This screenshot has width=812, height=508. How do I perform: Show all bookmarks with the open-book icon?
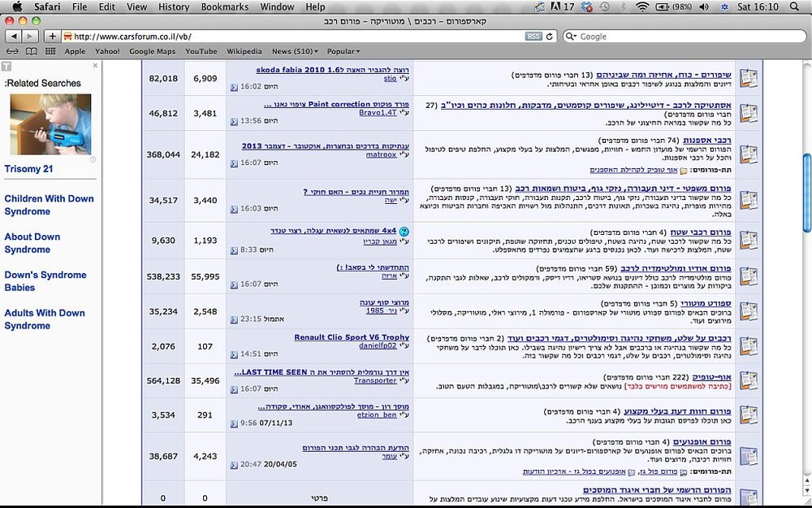pos(32,51)
